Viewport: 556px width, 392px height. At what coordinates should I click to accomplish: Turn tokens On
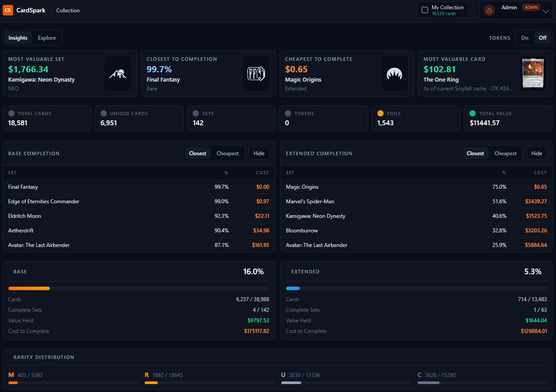pos(525,38)
